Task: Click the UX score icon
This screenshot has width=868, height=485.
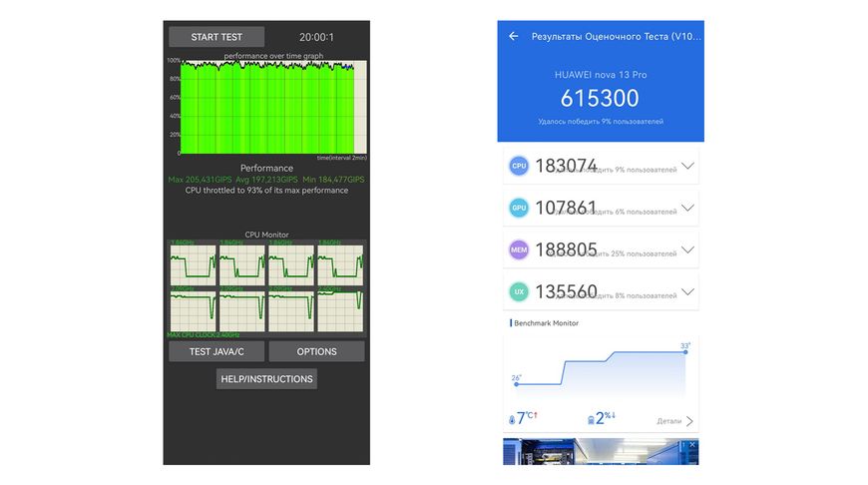Action: 519,291
